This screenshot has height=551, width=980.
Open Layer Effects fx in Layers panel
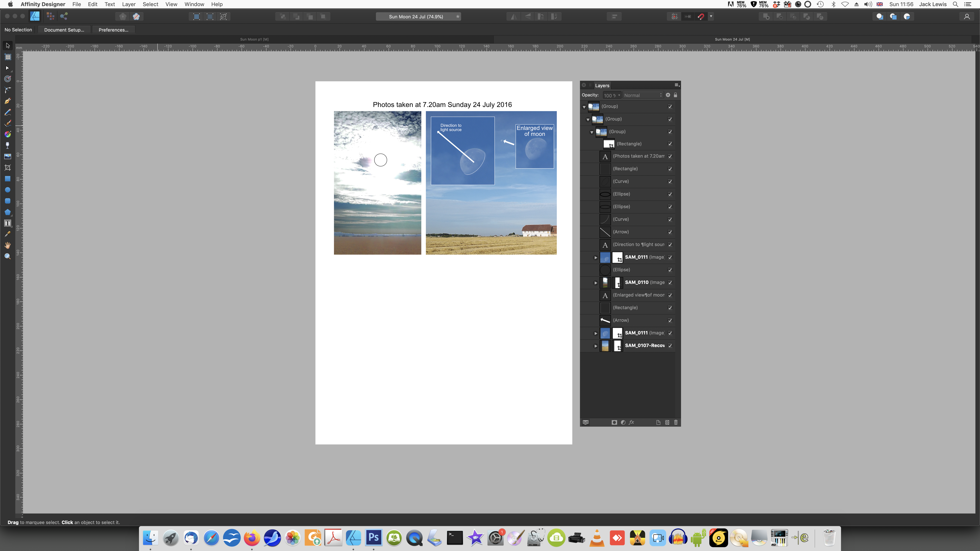pos(632,422)
